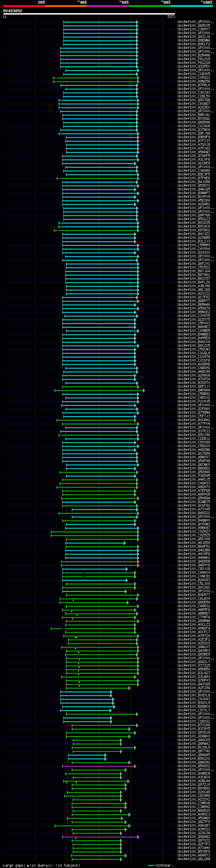The image size is (216, 868).
Task: Click the cyan ~100% identity legend segment
Action: (x=192, y=6)
